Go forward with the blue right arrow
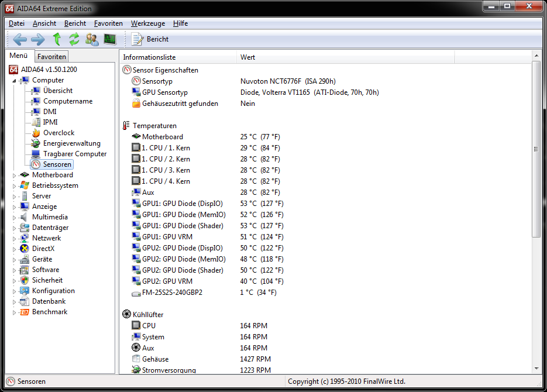This screenshot has height=392, width=547. coord(37,39)
